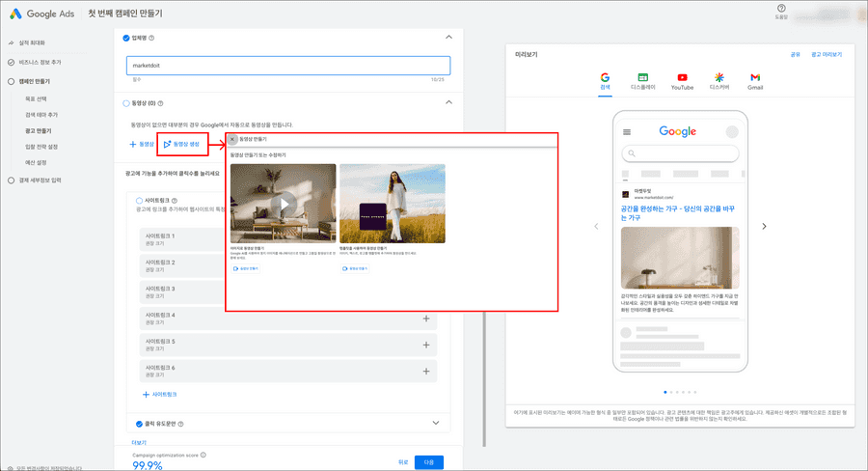Select the woman in field template thumbnail

[x=393, y=204]
